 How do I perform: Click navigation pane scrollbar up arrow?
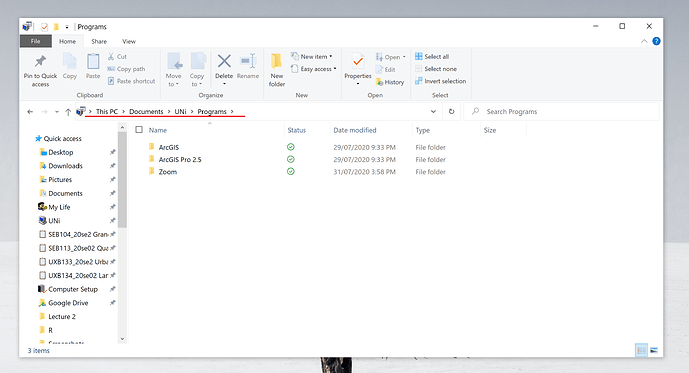point(123,127)
